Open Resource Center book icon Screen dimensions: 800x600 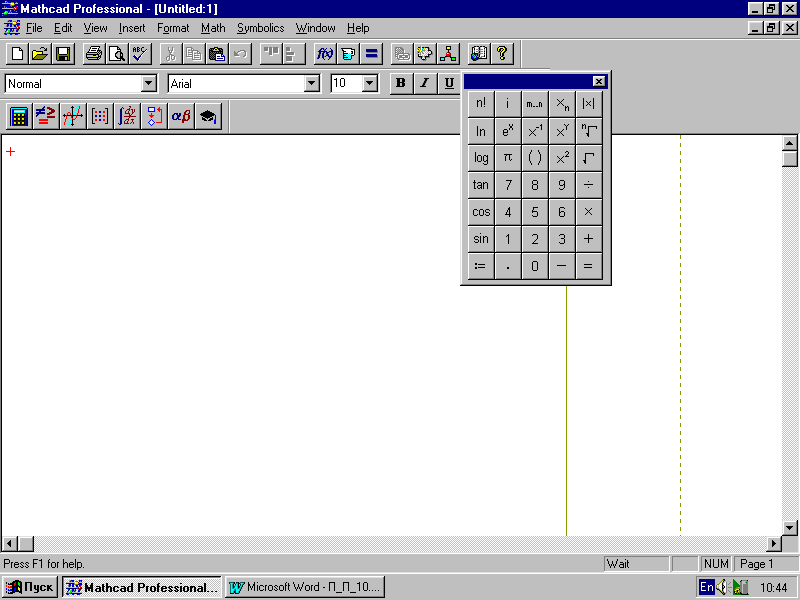tap(479, 54)
